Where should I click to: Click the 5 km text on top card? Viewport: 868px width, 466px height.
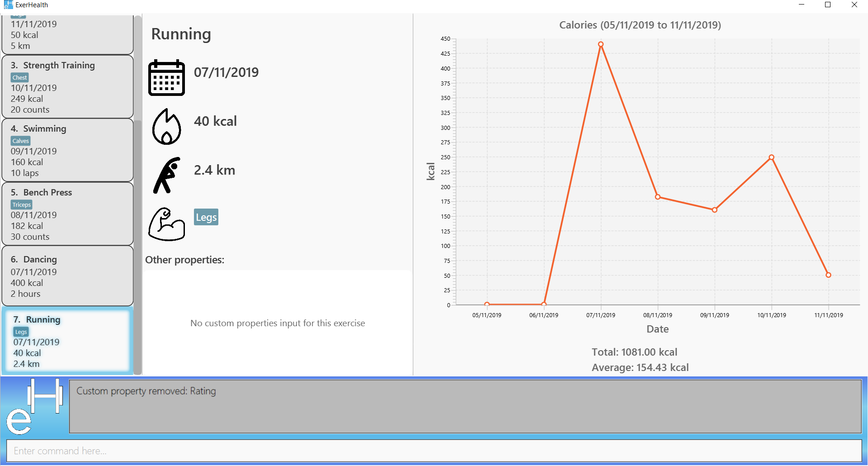coord(20,46)
